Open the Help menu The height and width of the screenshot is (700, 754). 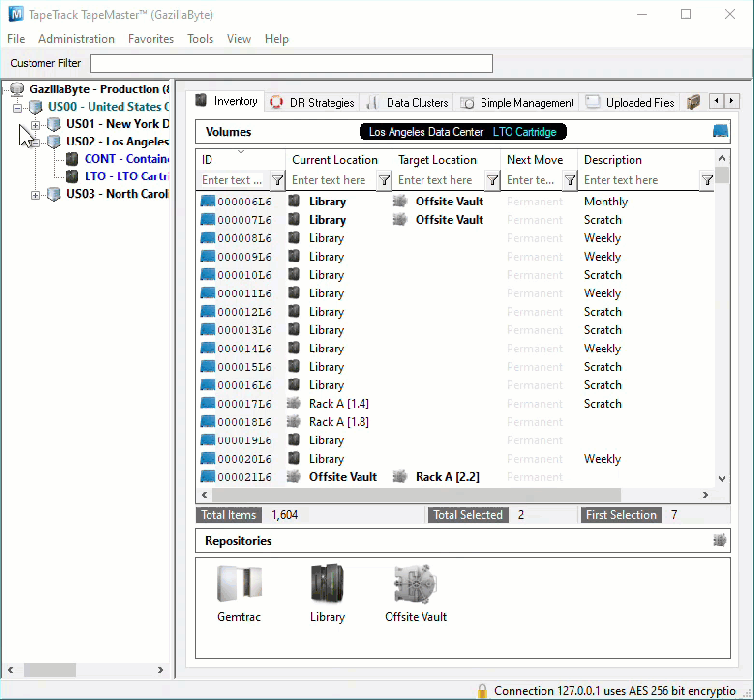pyautogui.click(x=276, y=39)
